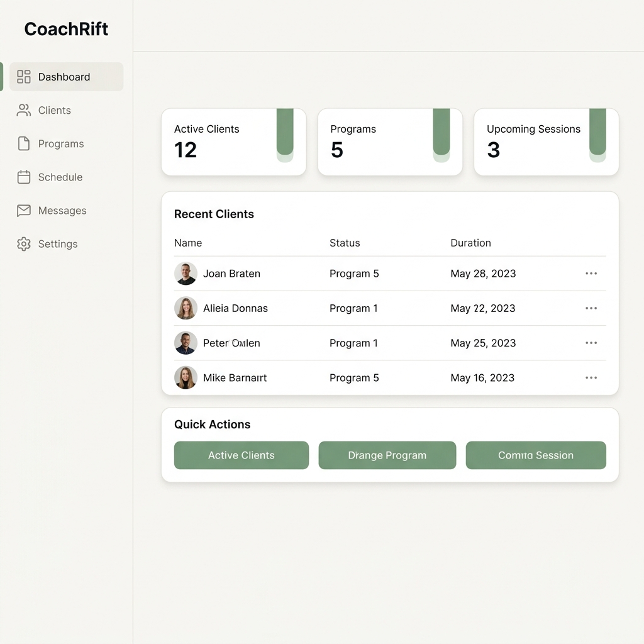Click the green bar in Active Clients card
Image resolution: width=644 pixels, height=644 pixels.
[x=285, y=132]
